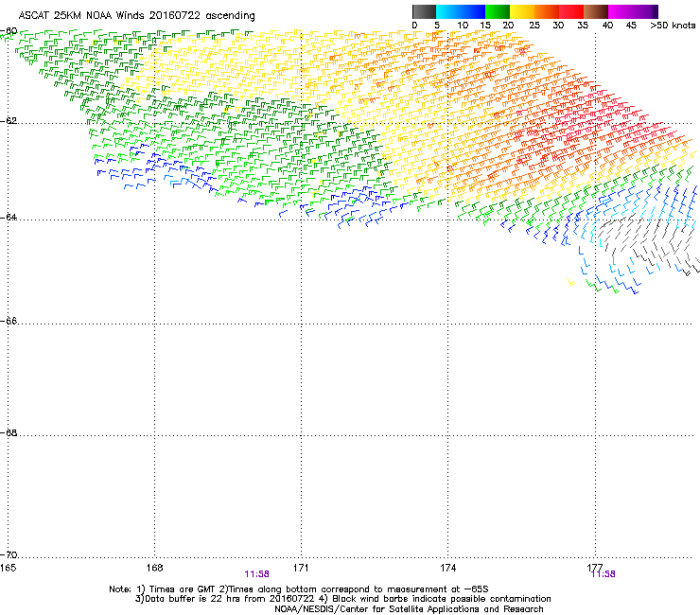700x615 pixels.
Task: Click the latitude label '-60'
Action: tap(9, 31)
